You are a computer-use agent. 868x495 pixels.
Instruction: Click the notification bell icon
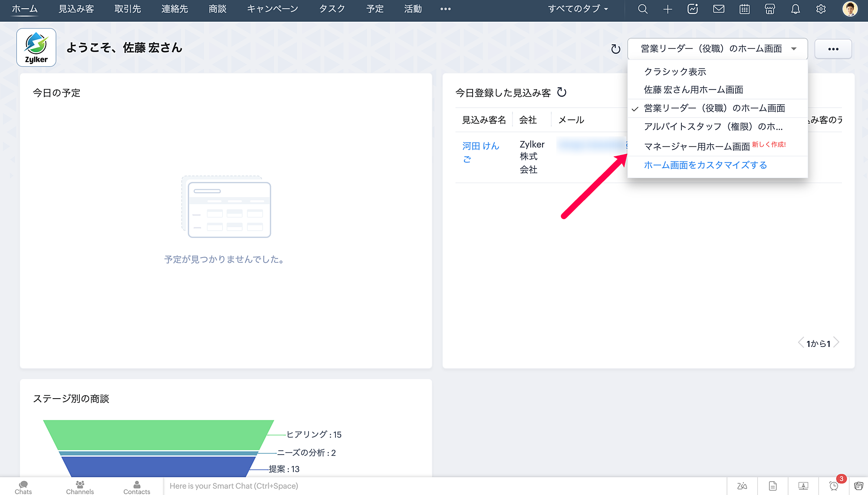point(795,9)
